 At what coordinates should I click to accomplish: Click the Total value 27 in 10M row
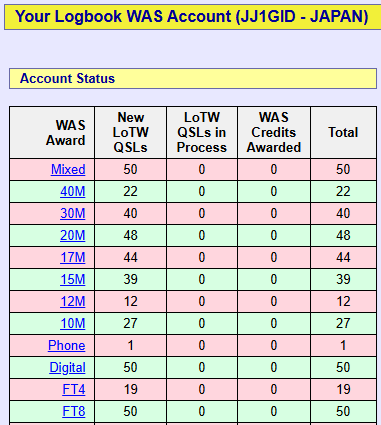point(343,323)
